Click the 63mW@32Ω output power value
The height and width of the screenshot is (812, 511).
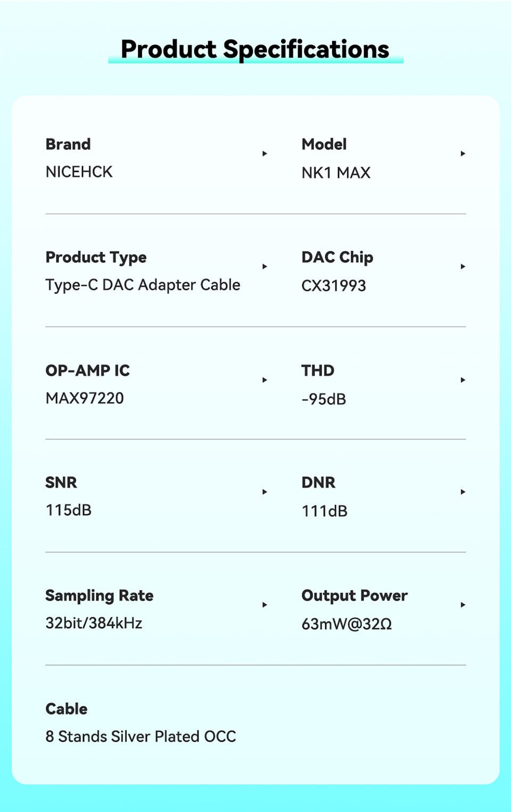[347, 624]
